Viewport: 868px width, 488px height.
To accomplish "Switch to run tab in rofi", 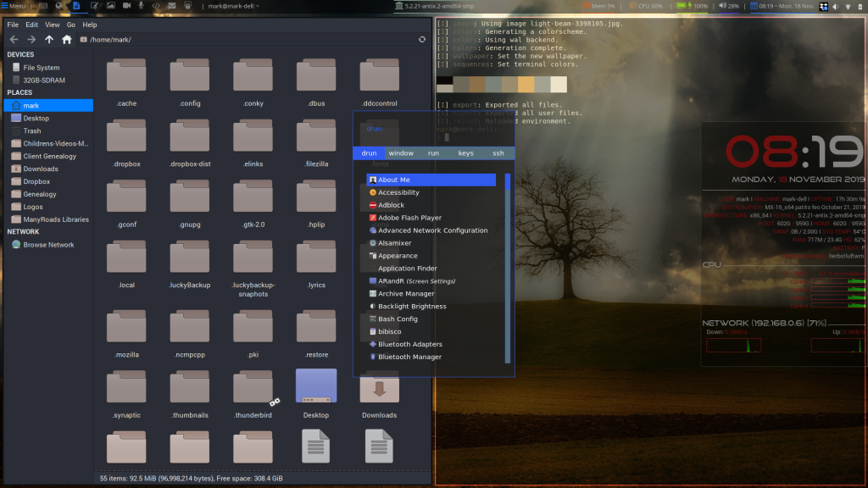I will pos(433,153).
